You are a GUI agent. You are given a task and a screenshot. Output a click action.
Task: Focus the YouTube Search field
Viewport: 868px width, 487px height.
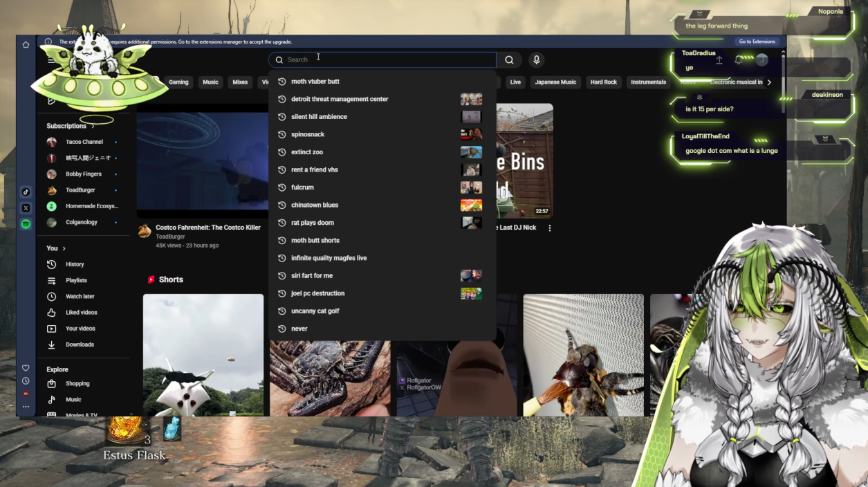pos(382,60)
